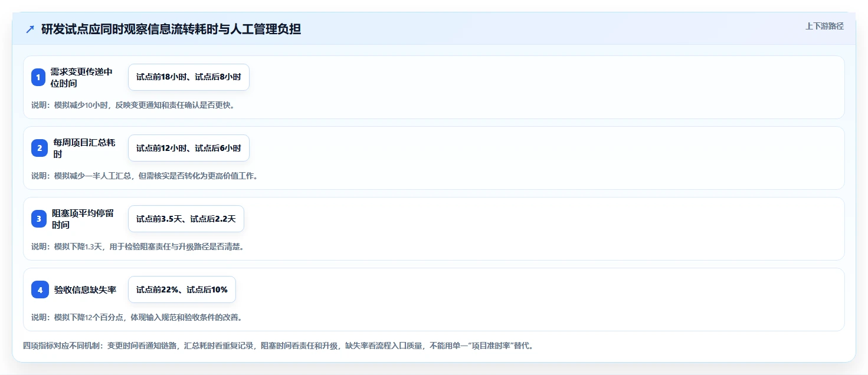Click the note about 模拟下降1.3天
This screenshot has height=375, width=868.
pos(137,246)
